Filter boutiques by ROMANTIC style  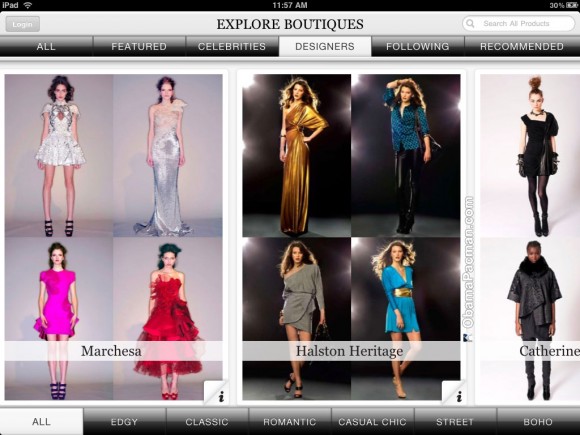point(290,422)
